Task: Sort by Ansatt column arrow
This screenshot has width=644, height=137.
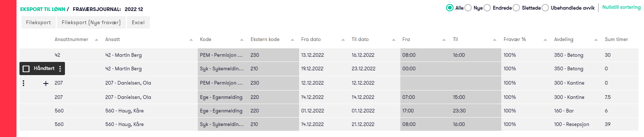Action: coord(191,40)
